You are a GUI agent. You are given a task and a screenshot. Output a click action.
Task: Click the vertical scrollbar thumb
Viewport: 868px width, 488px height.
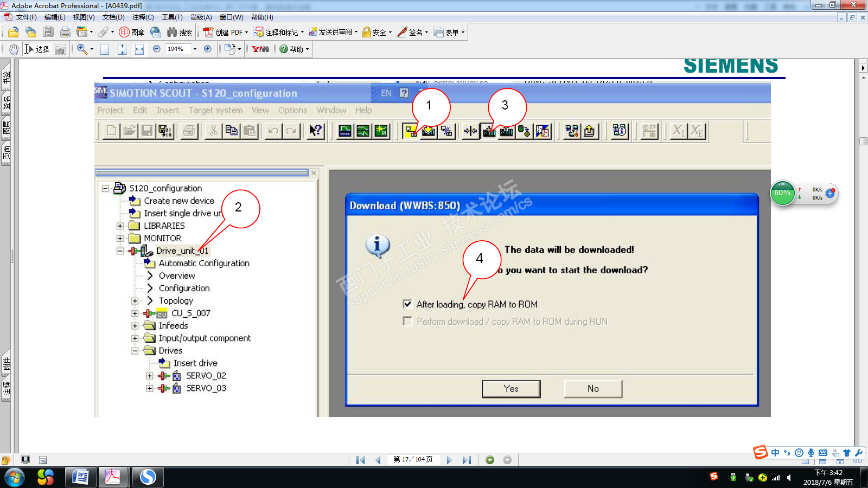pyautogui.click(x=863, y=142)
